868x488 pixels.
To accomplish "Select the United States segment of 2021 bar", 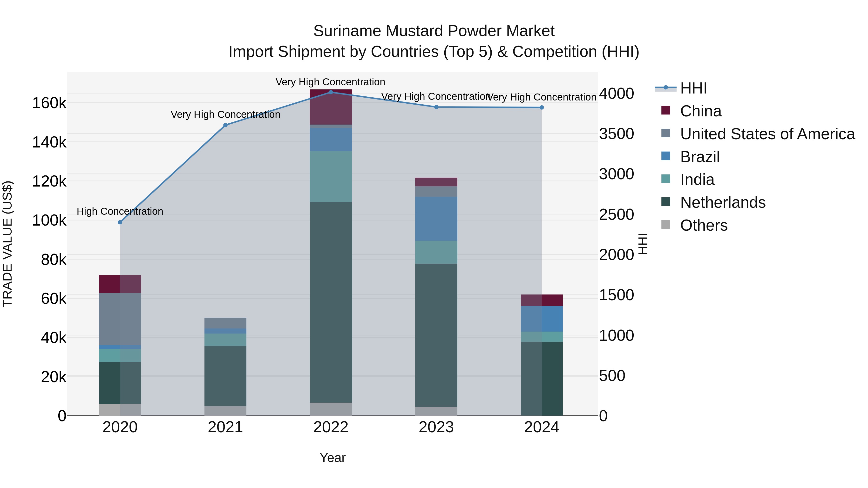I will pos(225,323).
